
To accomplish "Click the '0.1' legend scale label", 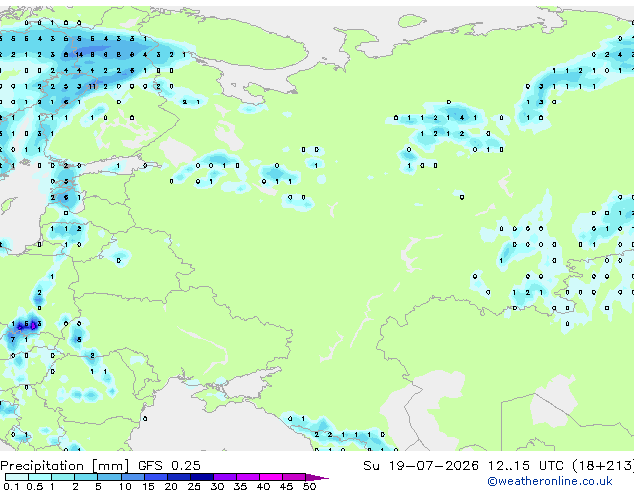I will tap(11, 486).
